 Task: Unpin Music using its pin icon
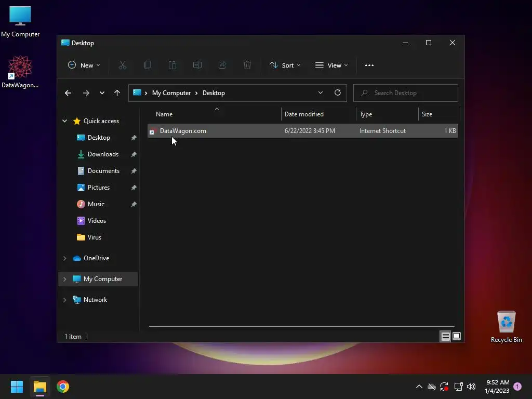pos(134,204)
